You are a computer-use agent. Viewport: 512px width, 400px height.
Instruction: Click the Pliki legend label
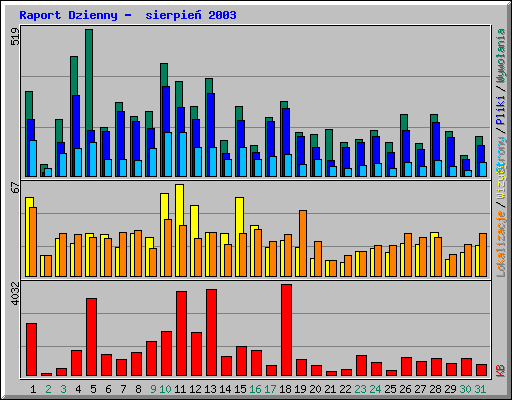tap(501, 110)
